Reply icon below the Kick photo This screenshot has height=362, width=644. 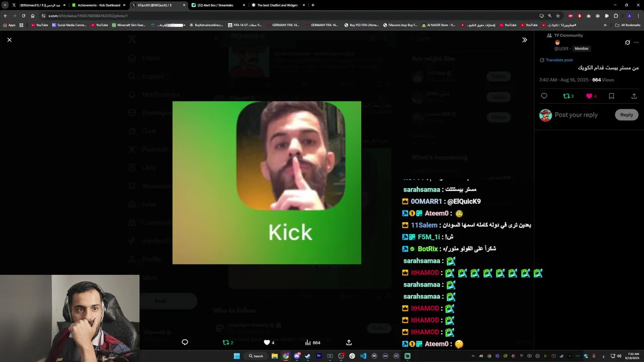pos(185,342)
